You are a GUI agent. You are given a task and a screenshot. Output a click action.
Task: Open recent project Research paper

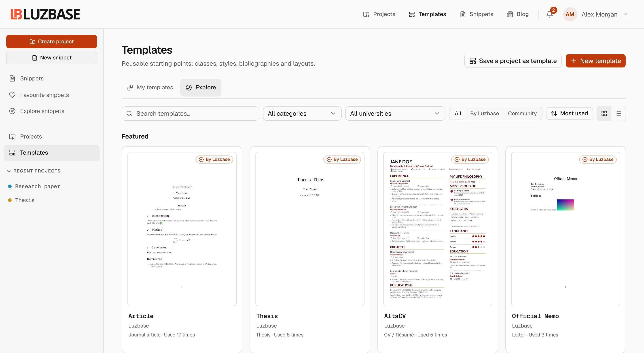point(38,186)
